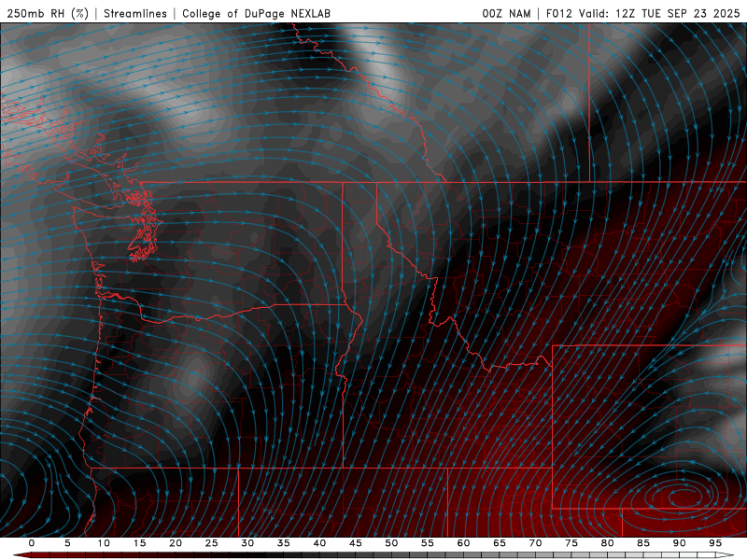The image size is (747, 560).
Task: Click the colorbar label '60'
Action: click(463, 543)
